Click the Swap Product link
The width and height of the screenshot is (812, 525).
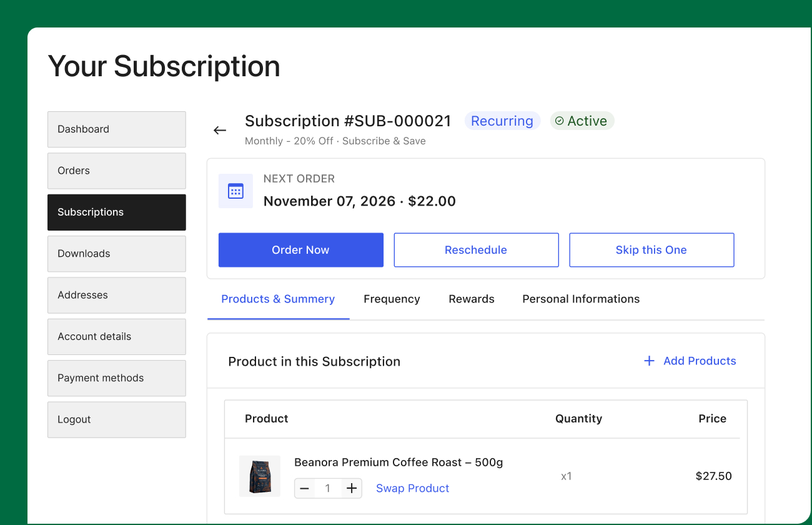tap(413, 488)
